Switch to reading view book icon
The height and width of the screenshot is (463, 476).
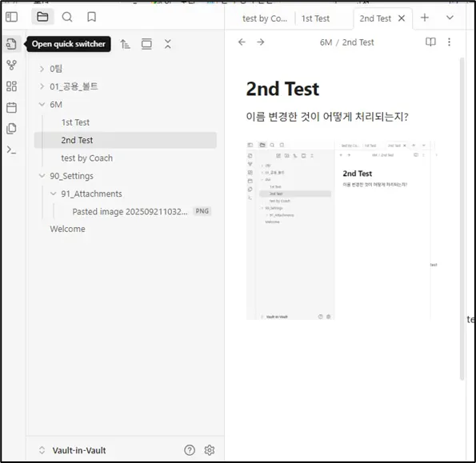pos(430,42)
